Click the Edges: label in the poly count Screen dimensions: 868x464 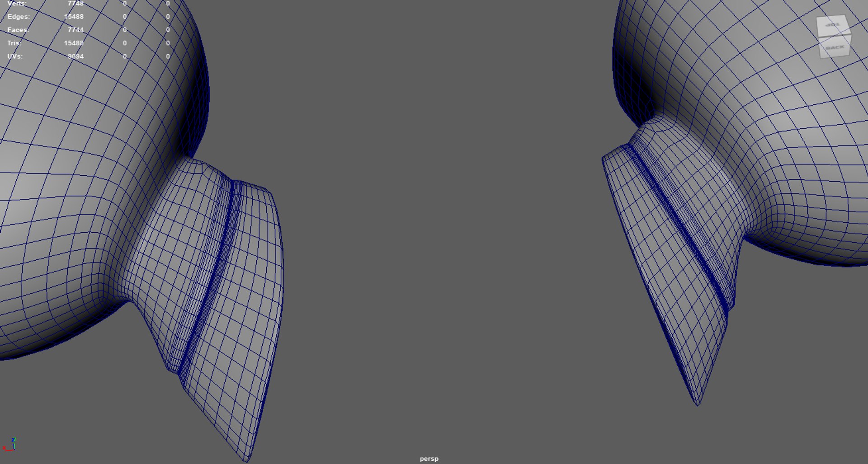point(19,17)
